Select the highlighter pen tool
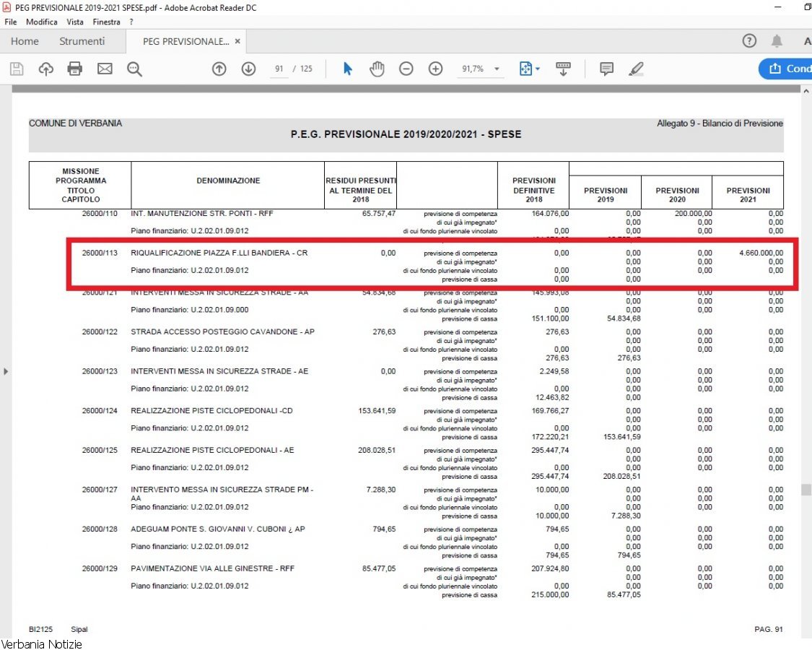This screenshot has height=650, width=812. point(636,69)
